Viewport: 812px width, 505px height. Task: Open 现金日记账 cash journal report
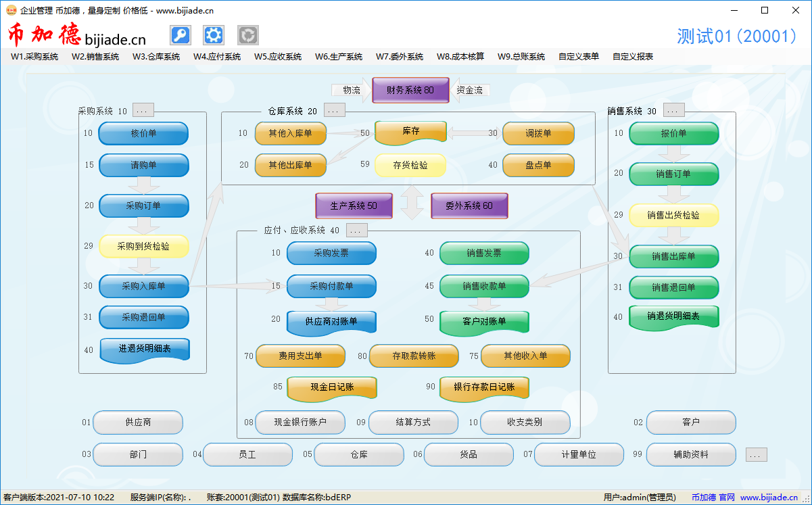(x=331, y=387)
